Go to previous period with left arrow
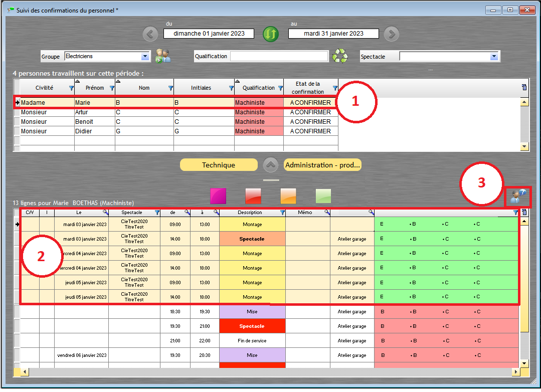Image resolution: width=541 pixels, height=392 pixels. (x=150, y=34)
